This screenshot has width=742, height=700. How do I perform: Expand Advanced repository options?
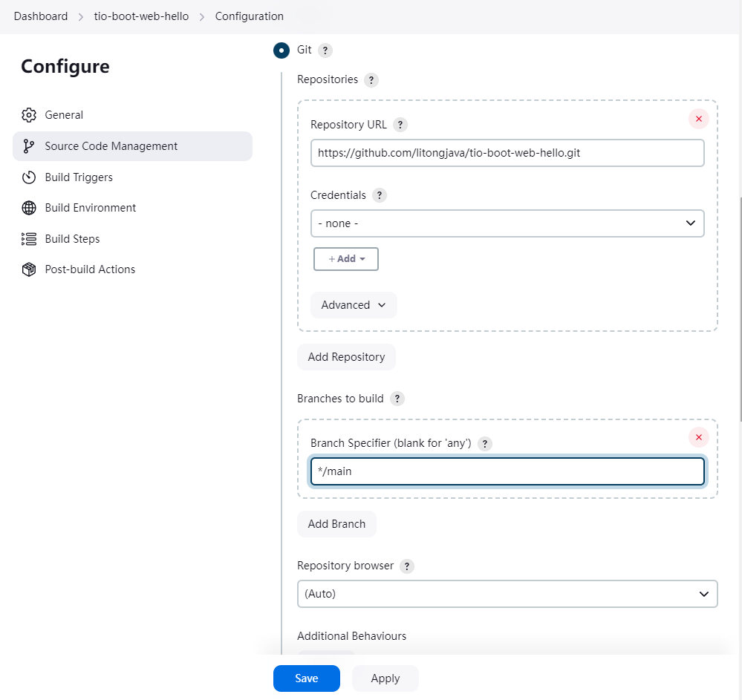354,305
